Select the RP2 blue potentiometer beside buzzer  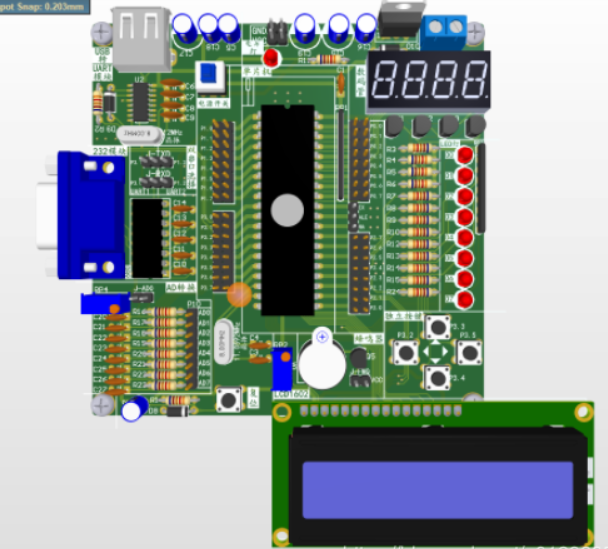[282, 369]
